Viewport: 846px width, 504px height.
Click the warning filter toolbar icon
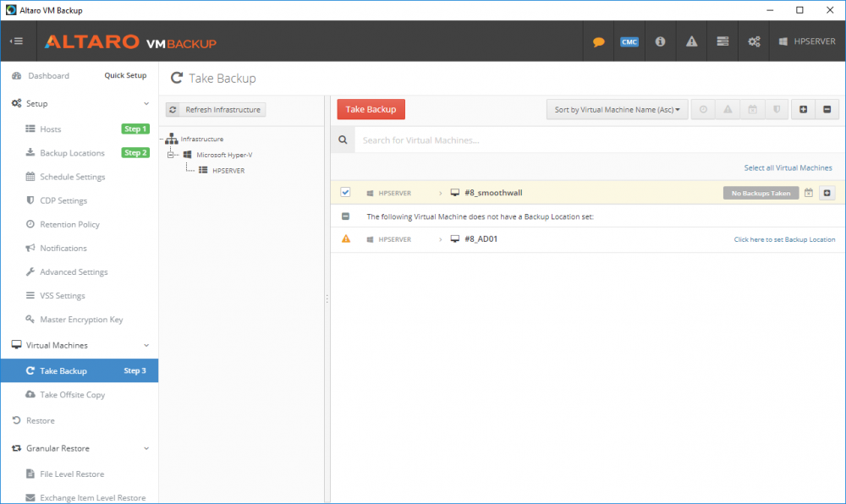click(728, 109)
